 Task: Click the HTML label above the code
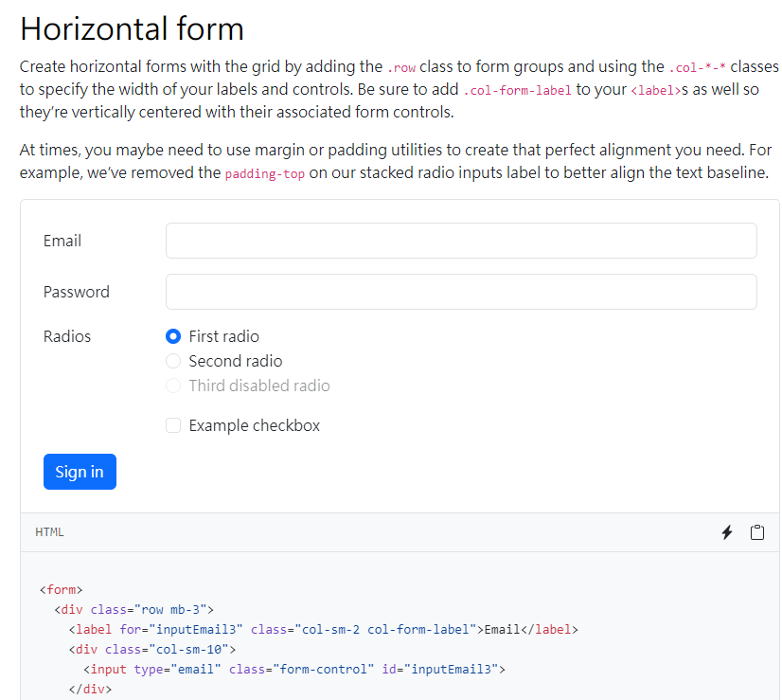click(x=49, y=532)
